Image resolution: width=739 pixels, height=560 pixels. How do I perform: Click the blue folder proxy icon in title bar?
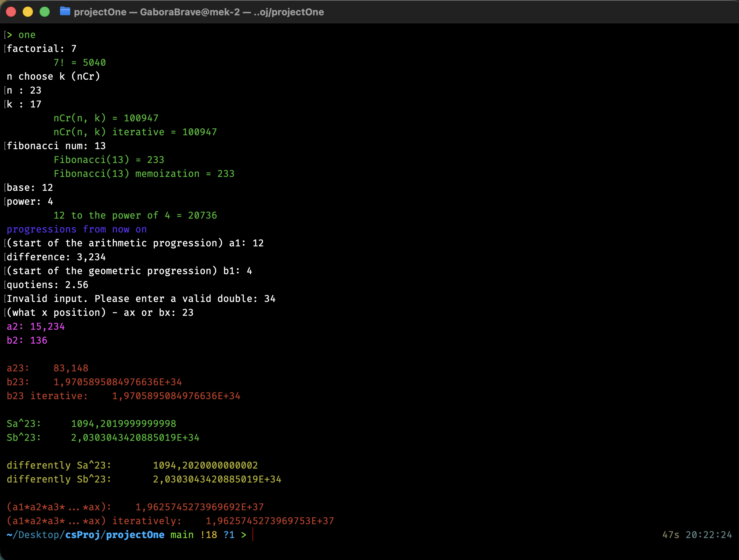click(65, 12)
